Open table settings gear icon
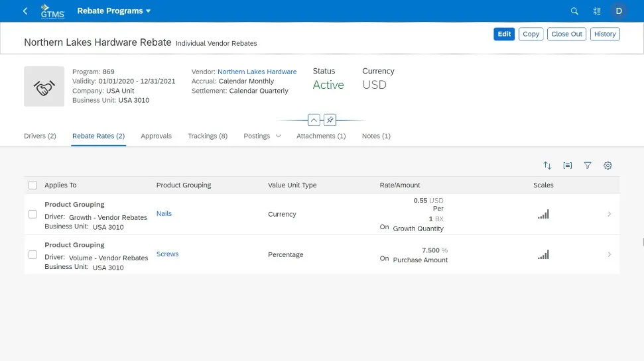Viewport: 644px width, 361px height. (608, 166)
